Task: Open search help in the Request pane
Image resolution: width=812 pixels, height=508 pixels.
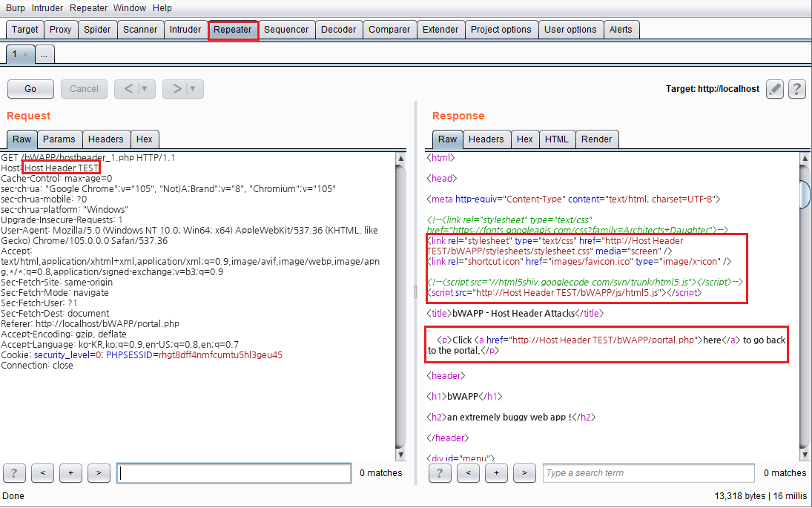Action: [x=14, y=473]
